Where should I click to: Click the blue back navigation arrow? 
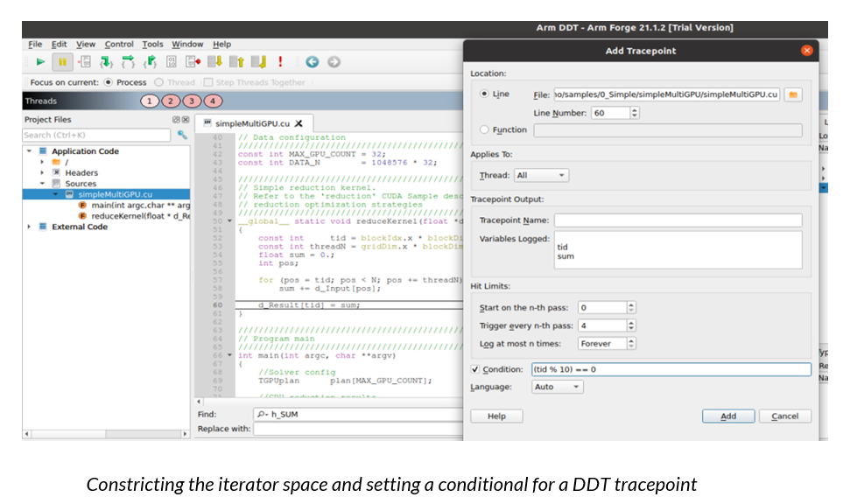click(x=312, y=62)
